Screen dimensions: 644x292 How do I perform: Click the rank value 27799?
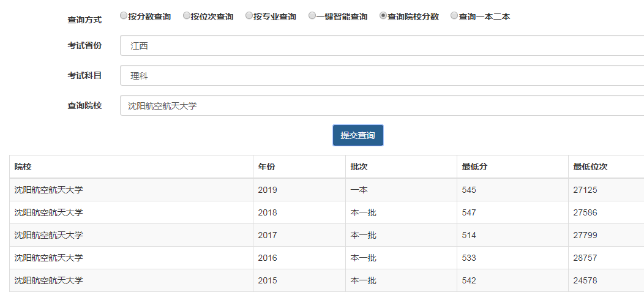pos(585,235)
